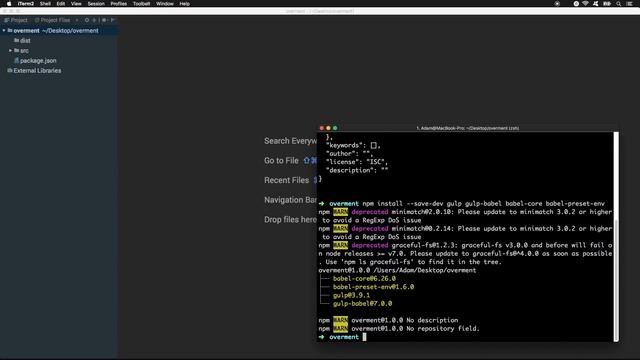Open Spotlight search icon
Screen dimensions: 640x360
pos(619,4)
